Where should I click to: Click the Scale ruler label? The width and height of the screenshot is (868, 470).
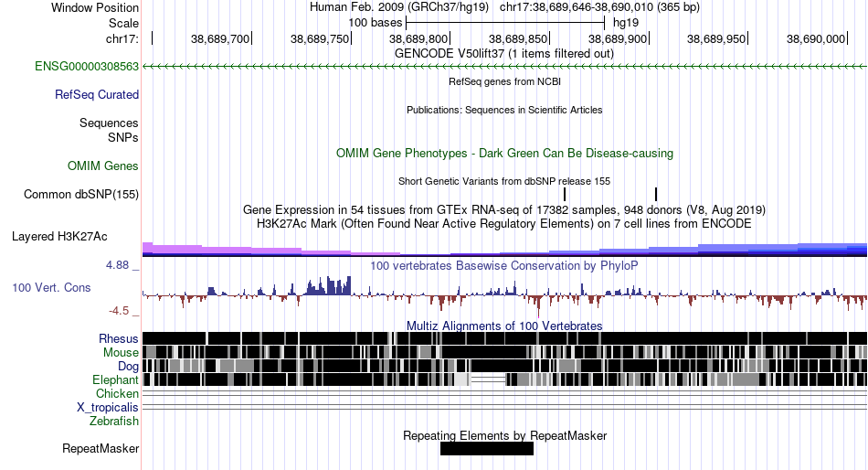(123, 23)
